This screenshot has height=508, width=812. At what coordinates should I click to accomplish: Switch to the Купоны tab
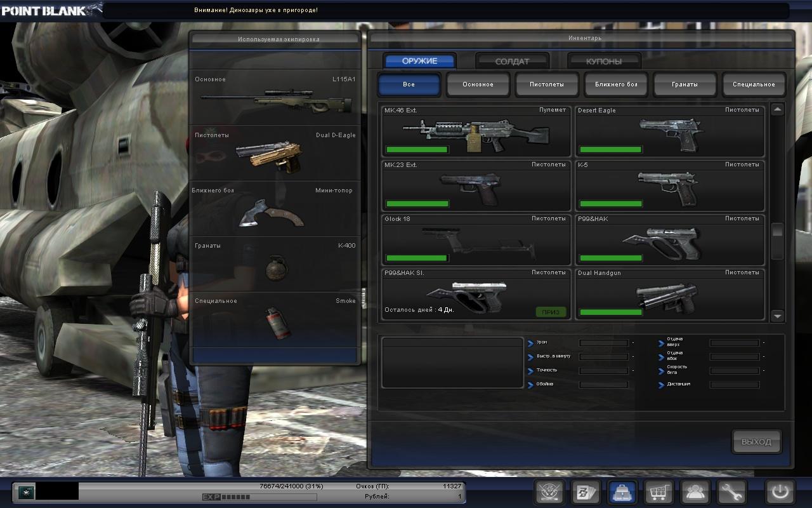click(603, 62)
